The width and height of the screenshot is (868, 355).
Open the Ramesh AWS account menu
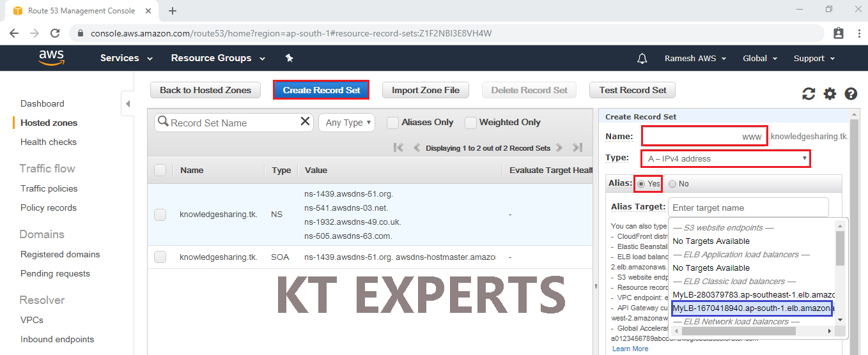[695, 58]
